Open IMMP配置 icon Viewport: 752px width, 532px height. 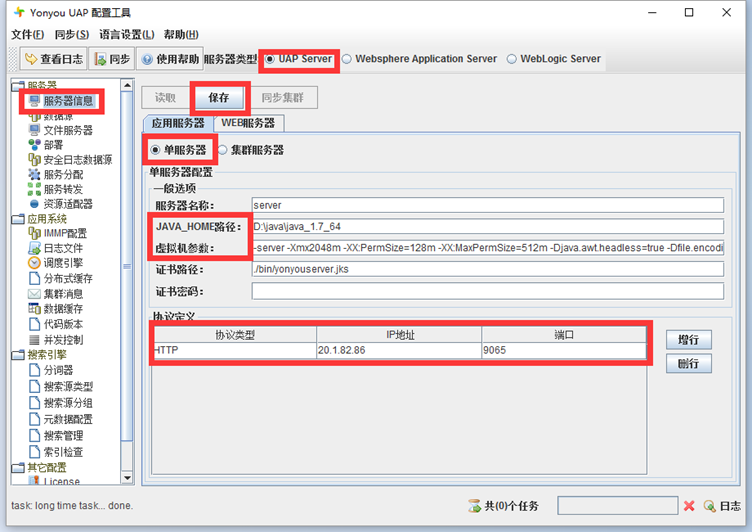[x=35, y=233]
